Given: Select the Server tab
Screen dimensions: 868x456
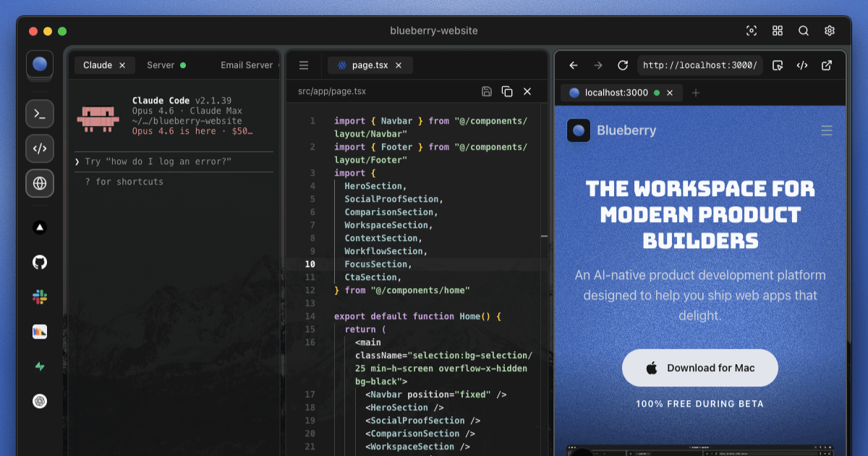Looking at the screenshot, I should pos(161,64).
